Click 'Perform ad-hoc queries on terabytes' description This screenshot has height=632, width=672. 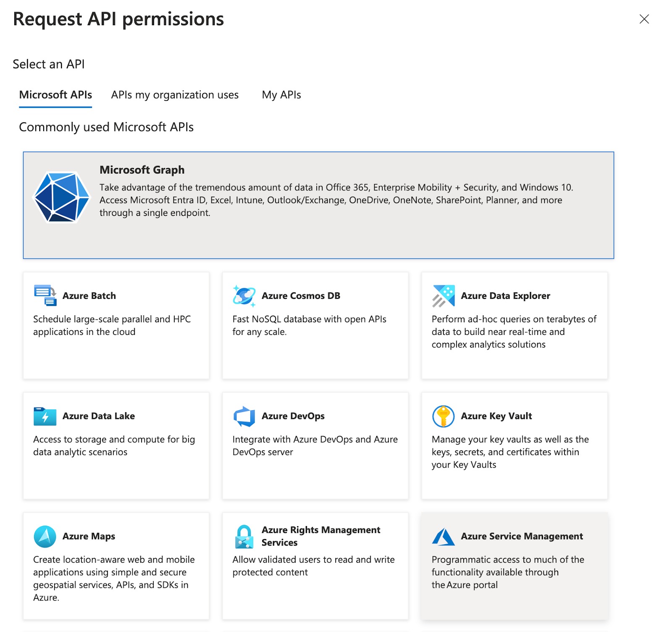click(x=514, y=332)
